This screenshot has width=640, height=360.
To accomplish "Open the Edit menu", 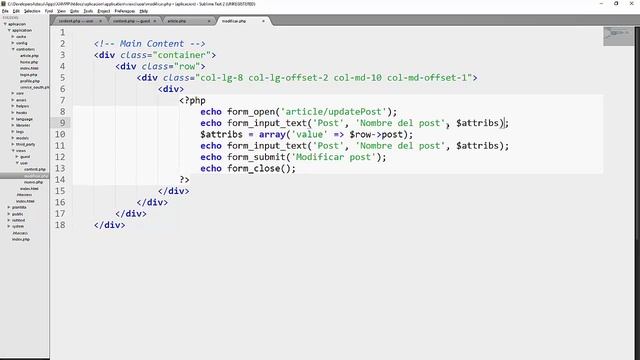I will [16, 11].
